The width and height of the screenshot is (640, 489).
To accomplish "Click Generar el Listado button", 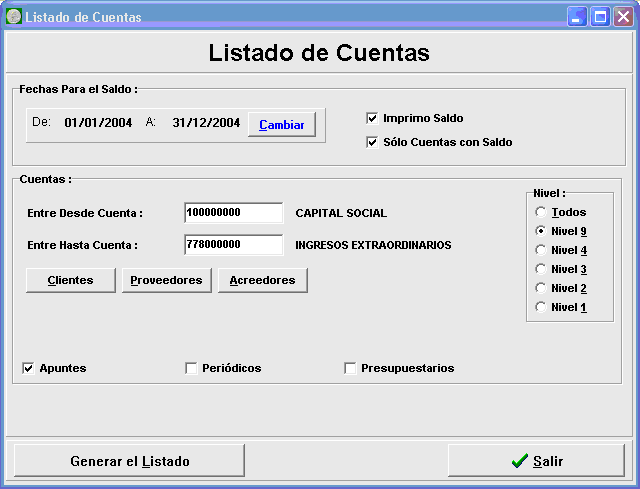I will (x=129, y=461).
